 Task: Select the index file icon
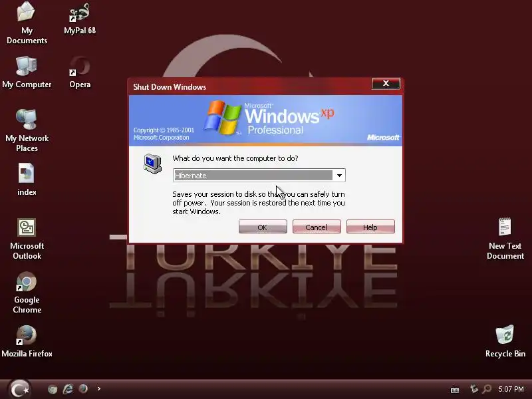point(27,180)
